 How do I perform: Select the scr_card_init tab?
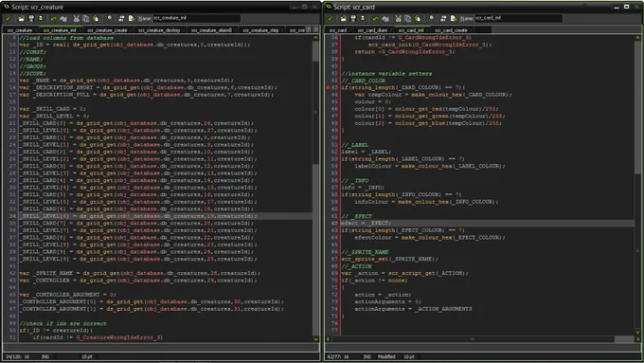[x=411, y=30]
